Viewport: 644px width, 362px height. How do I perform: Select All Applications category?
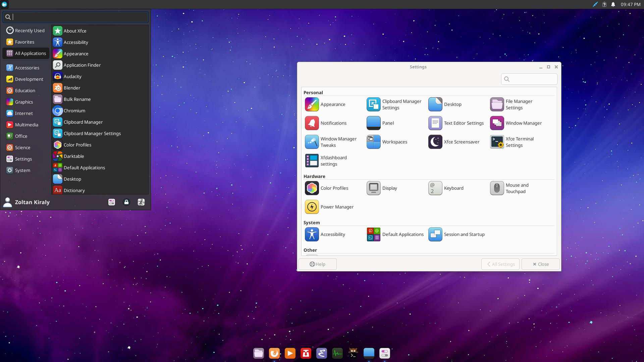pyautogui.click(x=26, y=53)
